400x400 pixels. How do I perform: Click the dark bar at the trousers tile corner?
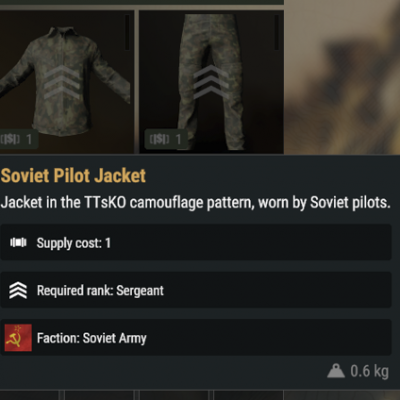point(276,32)
